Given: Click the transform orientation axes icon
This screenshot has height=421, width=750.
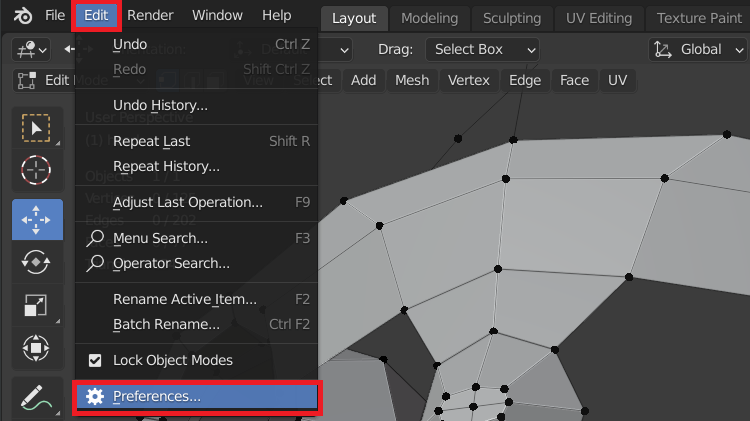Looking at the screenshot, I should click(x=663, y=49).
